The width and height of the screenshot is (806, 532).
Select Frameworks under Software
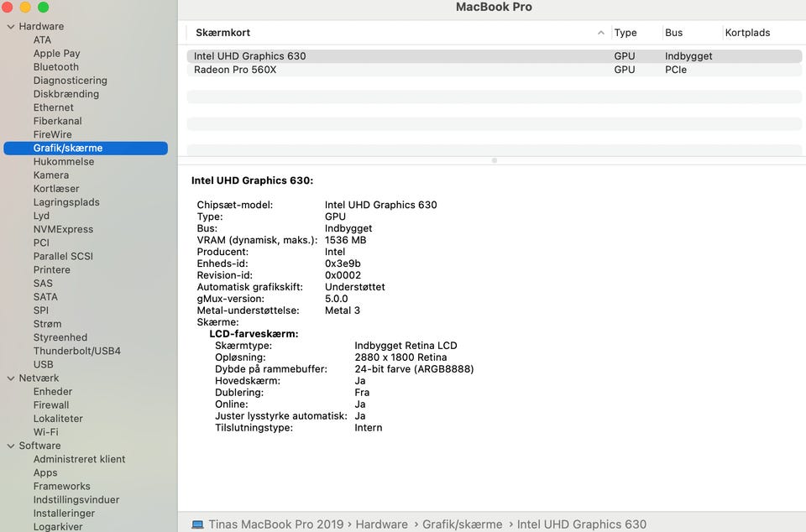coord(61,487)
